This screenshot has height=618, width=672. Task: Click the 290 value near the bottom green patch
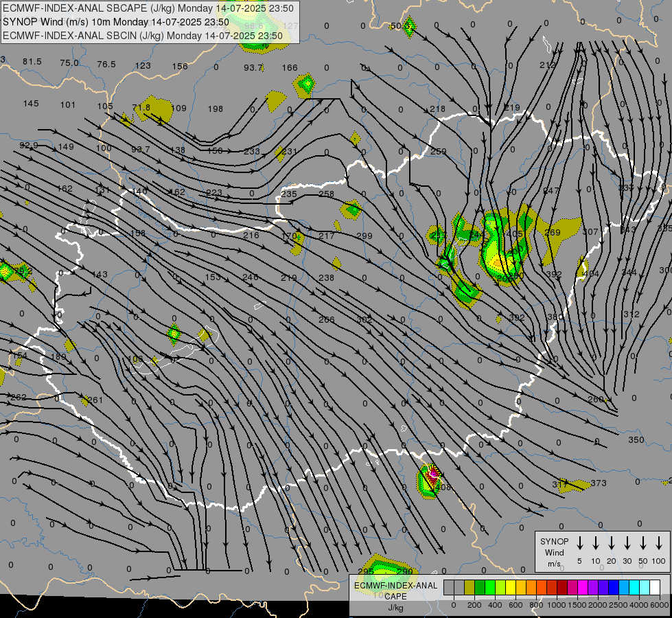coord(404,571)
